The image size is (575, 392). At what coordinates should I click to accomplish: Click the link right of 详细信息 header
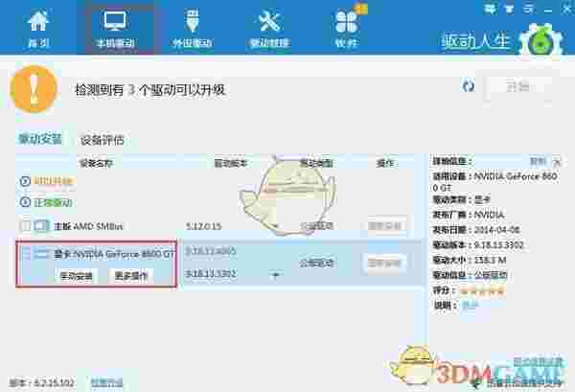point(538,161)
